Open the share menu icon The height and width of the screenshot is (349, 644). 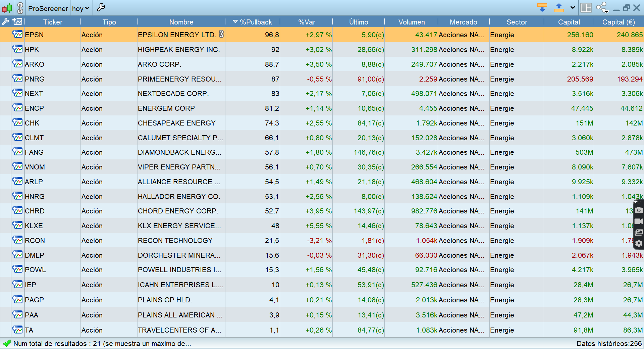[602, 7]
